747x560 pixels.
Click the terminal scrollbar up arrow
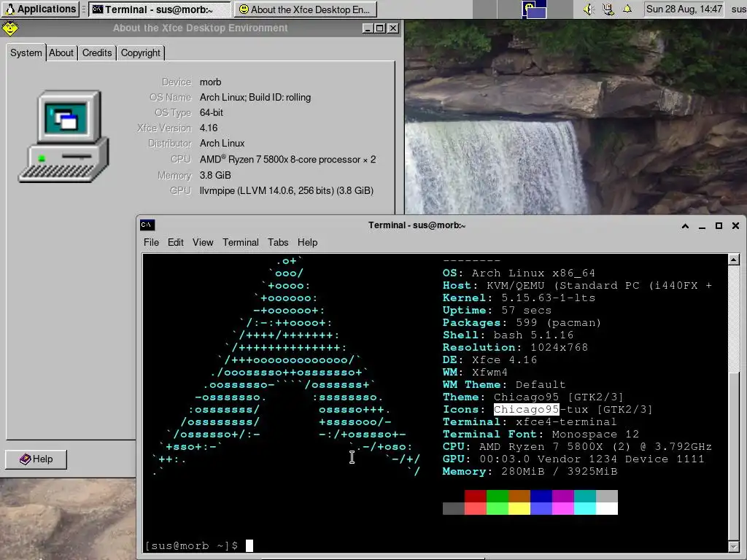pyautogui.click(x=734, y=260)
